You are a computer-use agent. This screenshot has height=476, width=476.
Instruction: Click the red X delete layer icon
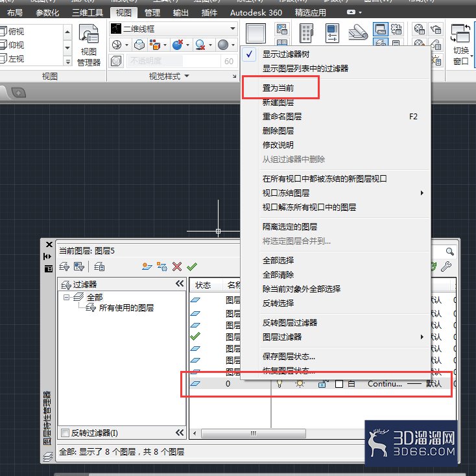coord(177,267)
